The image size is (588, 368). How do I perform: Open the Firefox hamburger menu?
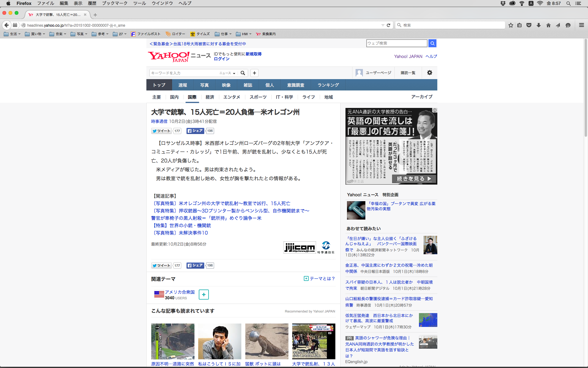[581, 25]
